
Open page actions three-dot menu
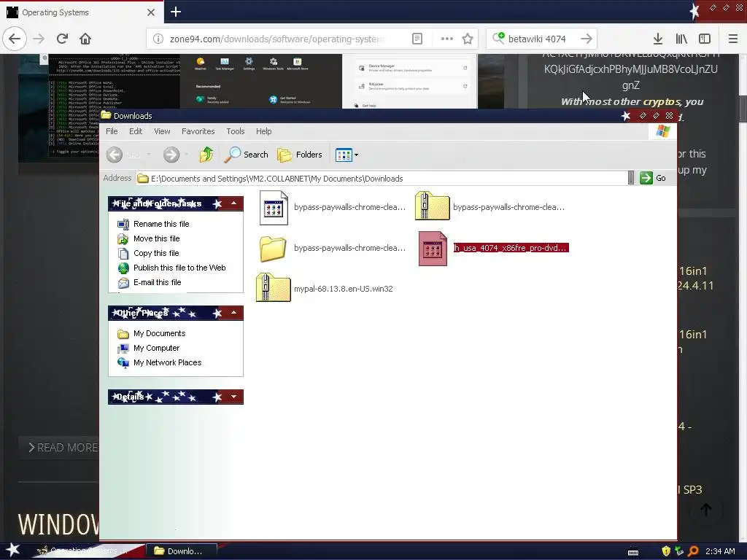447,39
